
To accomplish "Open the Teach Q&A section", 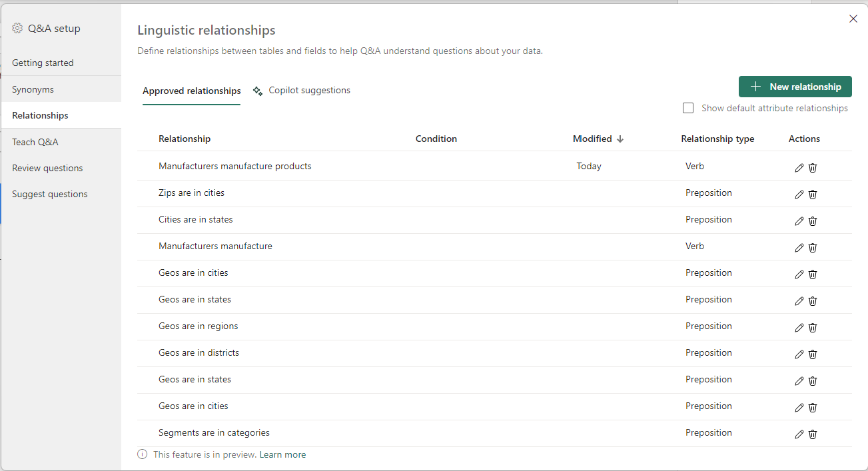I will (61, 142).
